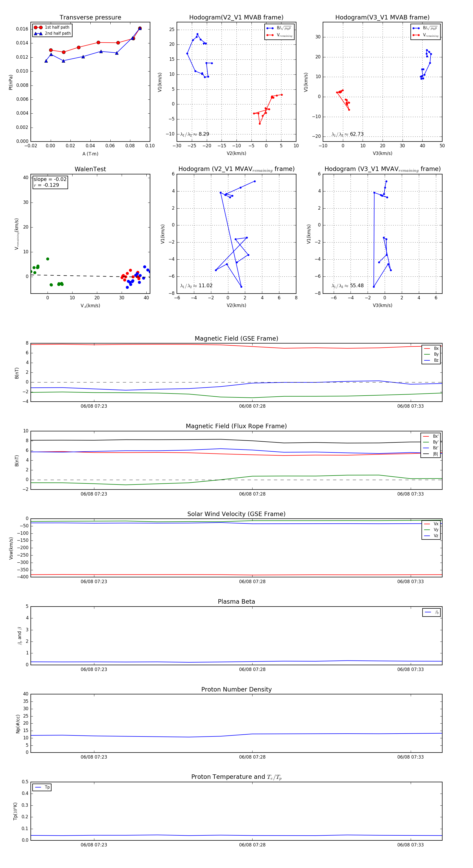Image resolution: width=473 pixels, height=868 pixels.
Task: Click the λ1/λ2 ≈ 8.29 annotation
Action: point(194,134)
